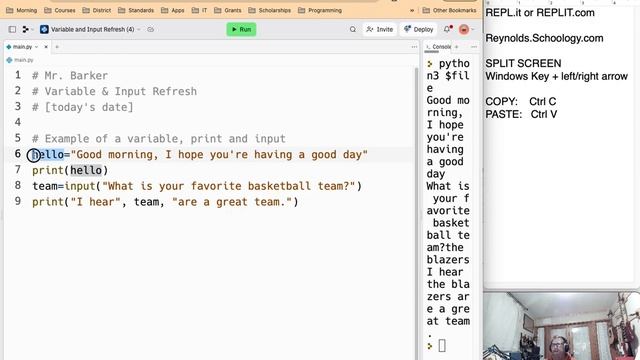Click the PASTE: Ctrl V note line
The image size is (640, 360).
(521, 114)
